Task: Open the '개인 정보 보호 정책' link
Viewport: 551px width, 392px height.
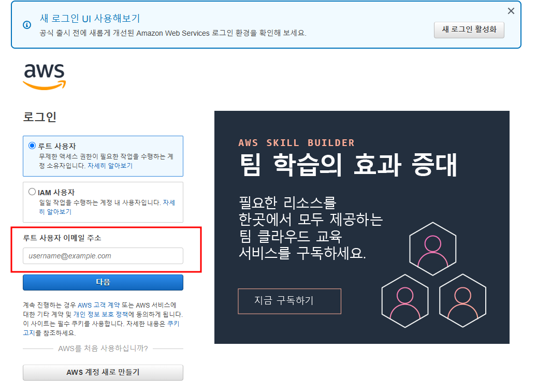Action: 100,314
